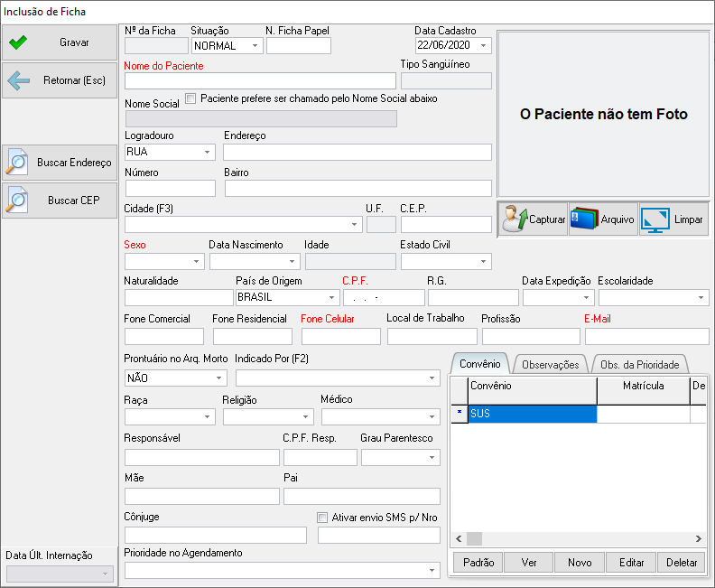715x588 pixels.
Task: Enable the prefer Nome Social checkbox
Action: [190, 98]
